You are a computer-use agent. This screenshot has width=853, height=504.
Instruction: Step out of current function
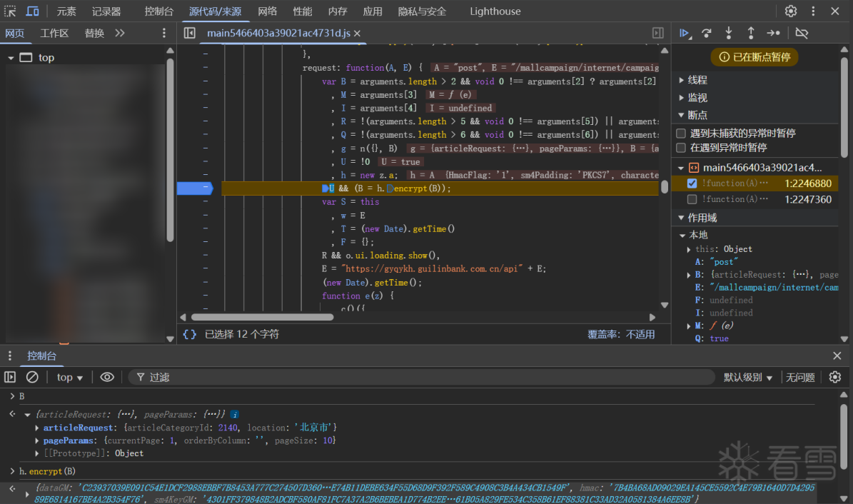[751, 33]
